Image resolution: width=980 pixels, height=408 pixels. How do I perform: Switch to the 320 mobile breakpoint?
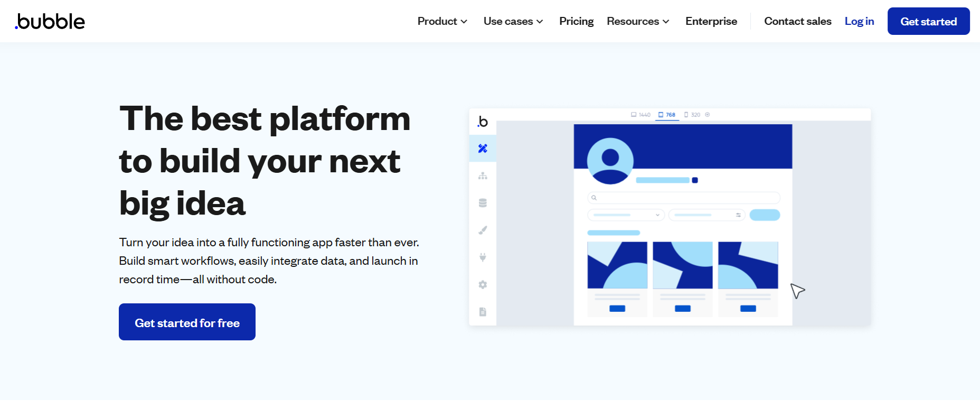click(x=692, y=115)
